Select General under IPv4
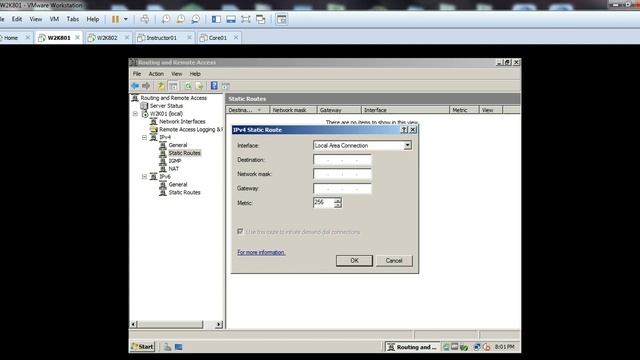 tap(178, 145)
